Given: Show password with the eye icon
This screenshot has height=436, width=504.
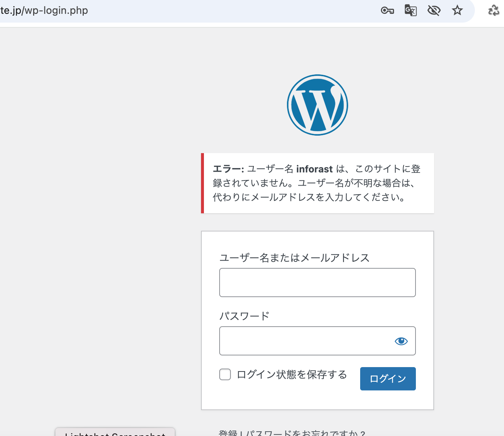Looking at the screenshot, I should (401, 341).
